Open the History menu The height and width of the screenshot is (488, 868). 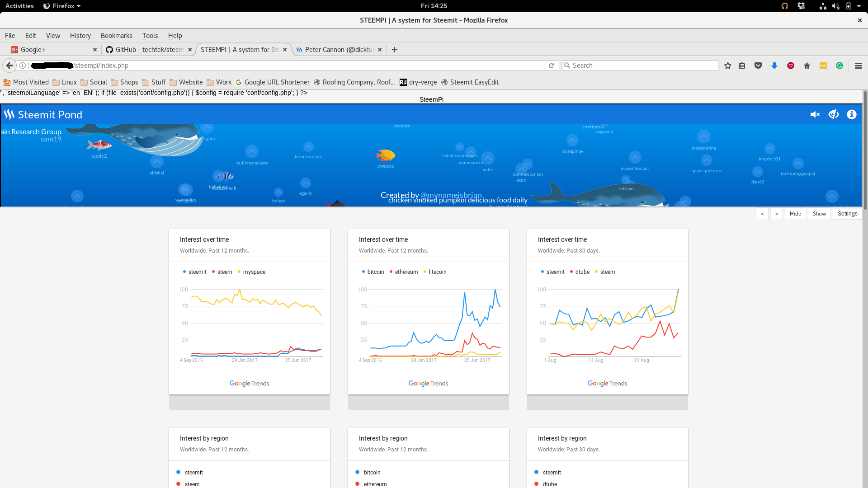(80, 36)
